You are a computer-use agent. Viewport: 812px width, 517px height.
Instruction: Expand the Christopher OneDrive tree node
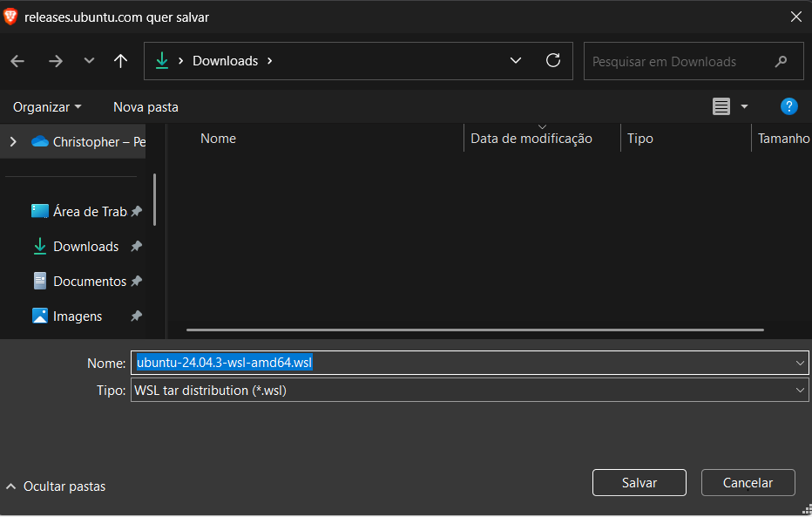pyautogui.click(x=13, y=141)
